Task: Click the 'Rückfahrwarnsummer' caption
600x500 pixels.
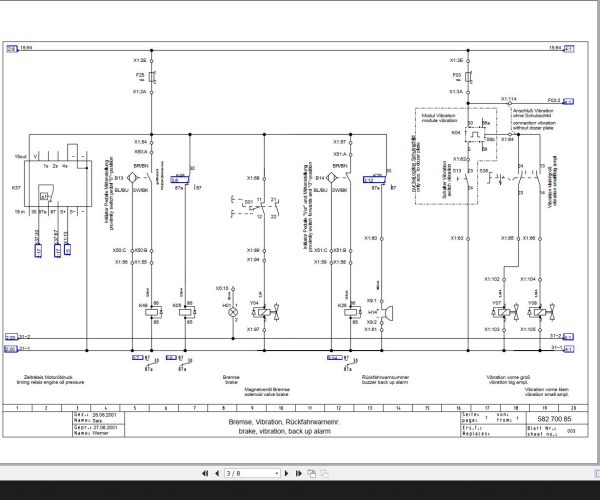Action: [x=385, y=377]
